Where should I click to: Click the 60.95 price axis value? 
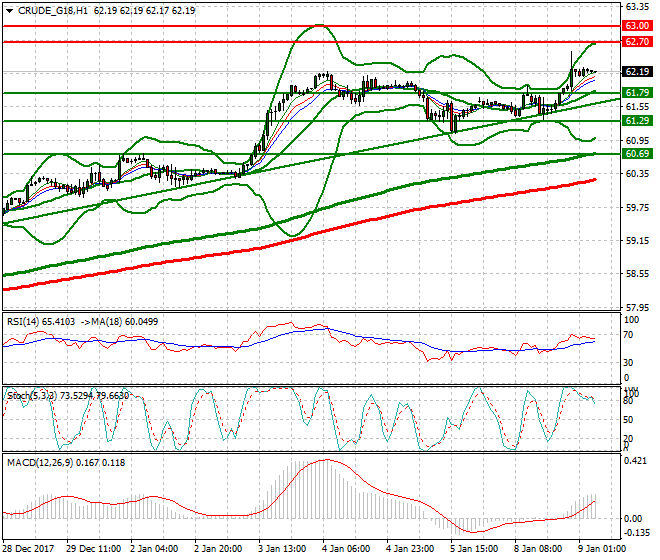[x=637, y=140]
